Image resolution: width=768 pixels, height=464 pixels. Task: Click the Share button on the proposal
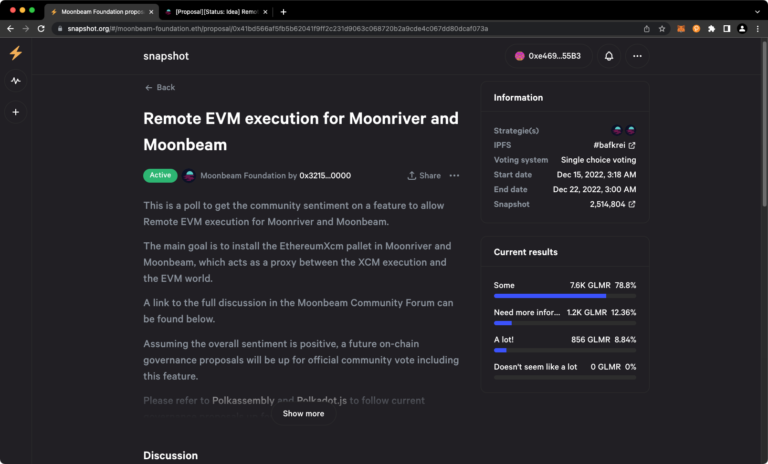tap(424, 175)
